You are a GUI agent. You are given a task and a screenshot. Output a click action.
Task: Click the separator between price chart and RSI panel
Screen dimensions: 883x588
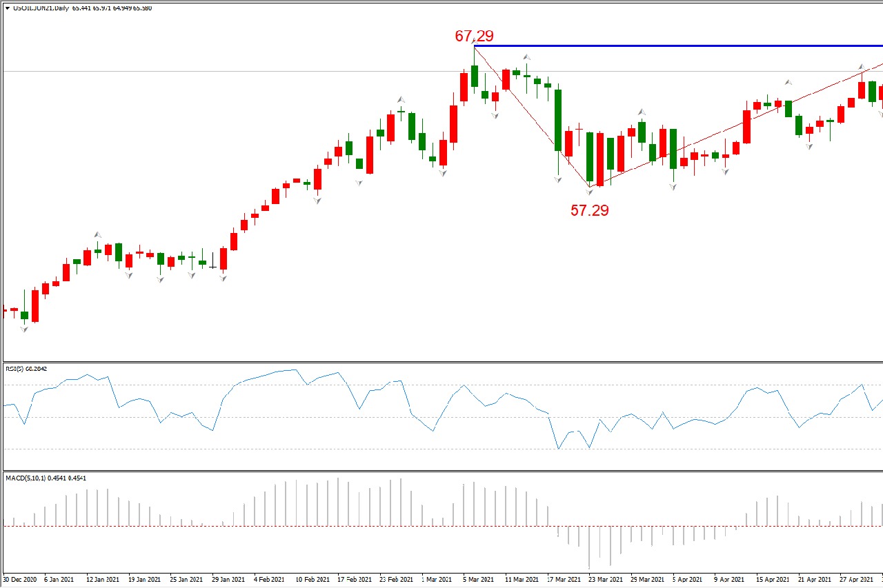click(x=441, y=362)
